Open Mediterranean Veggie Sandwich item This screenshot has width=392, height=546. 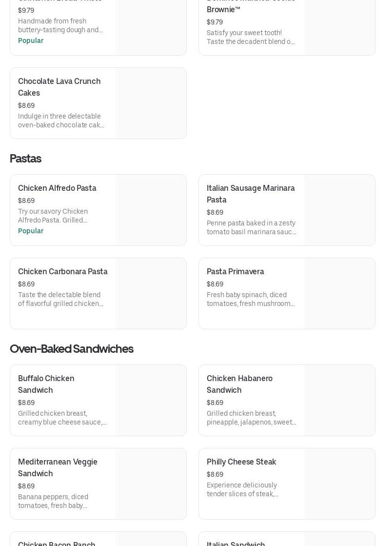click(58, 467)
